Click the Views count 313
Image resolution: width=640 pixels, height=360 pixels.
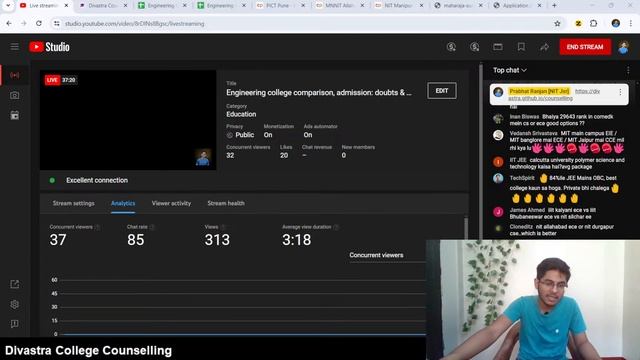[217, 240]
